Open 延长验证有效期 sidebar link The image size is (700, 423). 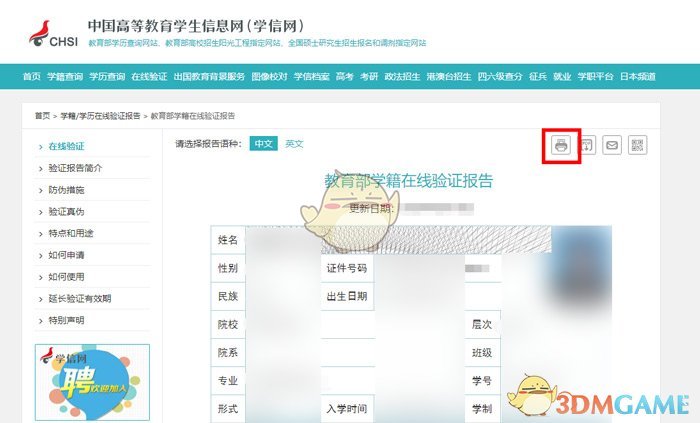pos(80,299)
